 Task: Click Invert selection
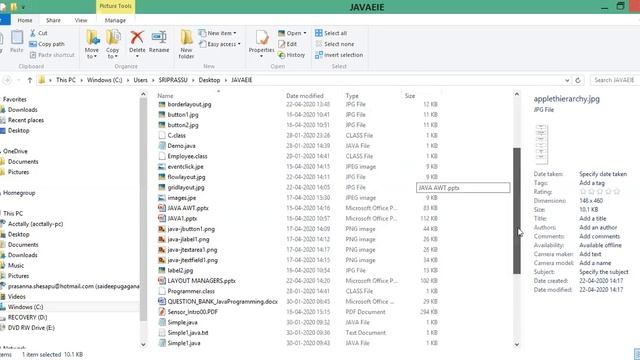339,55
